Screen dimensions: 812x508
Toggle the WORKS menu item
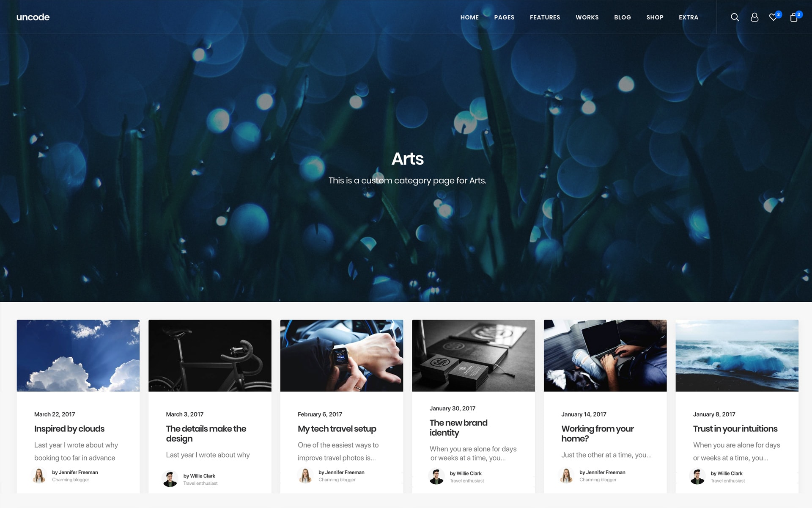[587, 17]
